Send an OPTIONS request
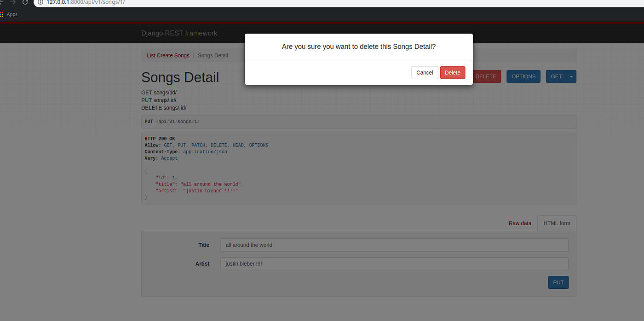This screenshot has width=644, height=321. [x=523, y=76]
